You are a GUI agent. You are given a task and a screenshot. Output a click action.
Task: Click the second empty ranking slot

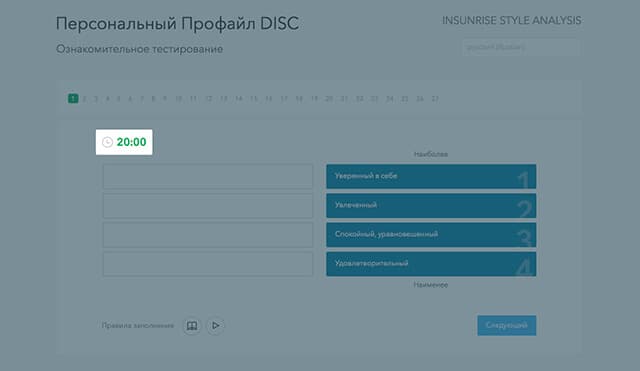point(208,206)
